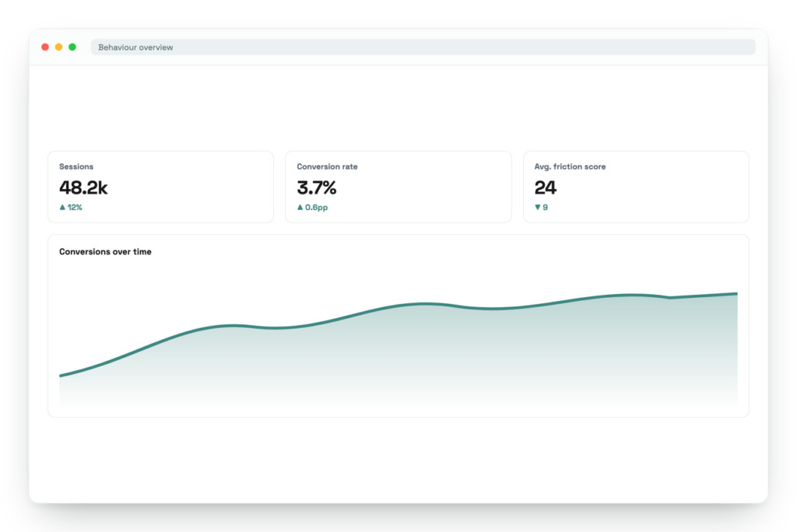Click the down arrow beside 9

pyautogui.click(x=537, y=208)
